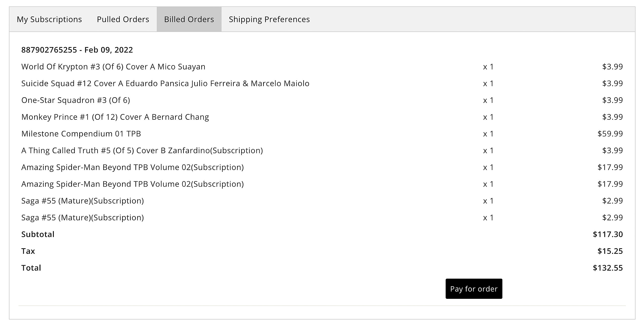Click the $117.30 subtotal amount
644x328 pixels.
(x=608, y=234)
